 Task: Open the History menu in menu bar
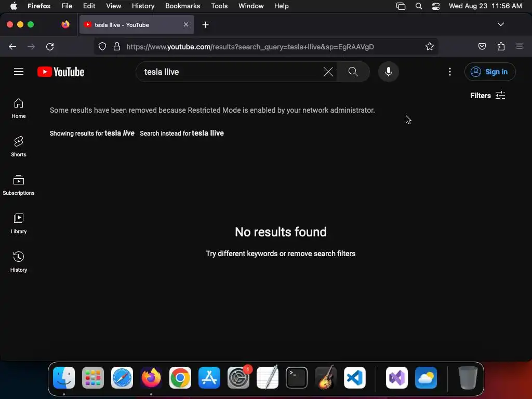(143, 6)
